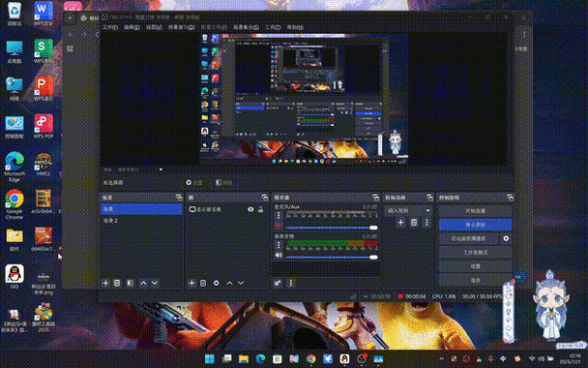Toggle Studio Mode (工作室模式) button
Image resolution: width=588 pixels, height=368 pixels.
pyautogui.click(x=475, y=253)
